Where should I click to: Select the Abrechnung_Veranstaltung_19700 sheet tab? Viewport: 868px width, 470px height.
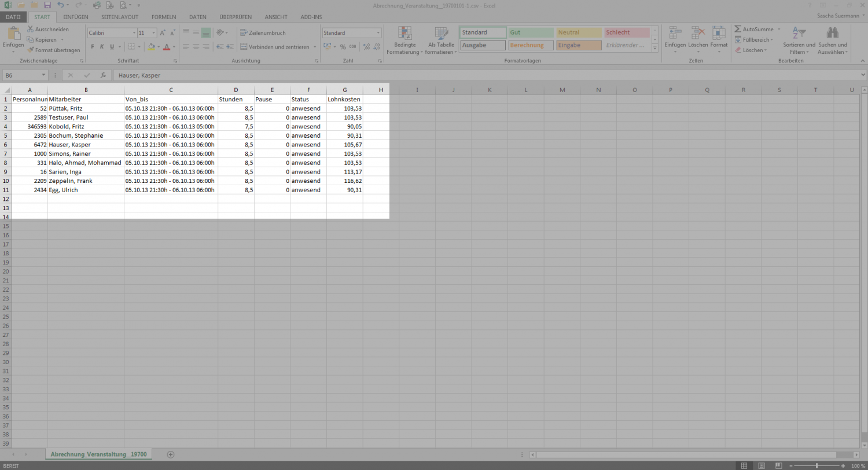click(99, 454)
